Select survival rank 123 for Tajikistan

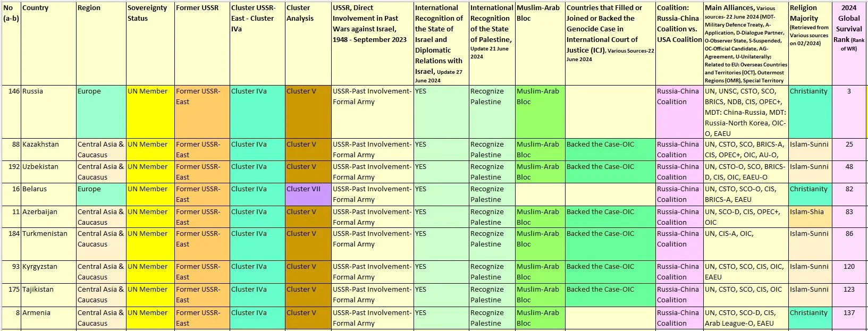coord(849,295)
